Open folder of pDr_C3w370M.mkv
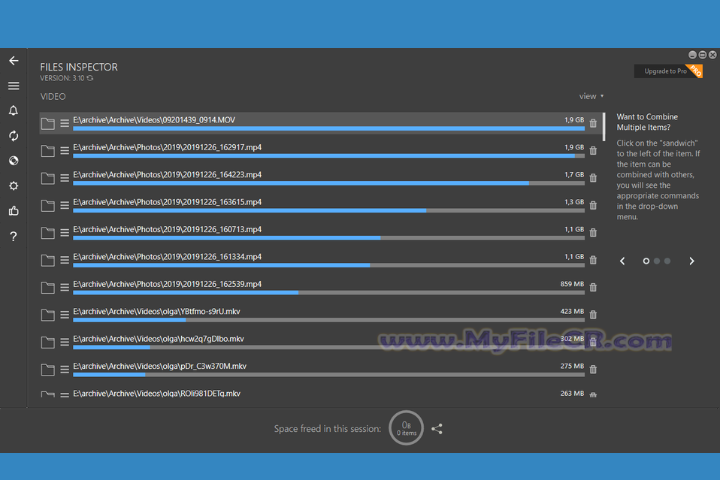Image resolution: width=720 pixels, height=480 pixels. point(48,369)
